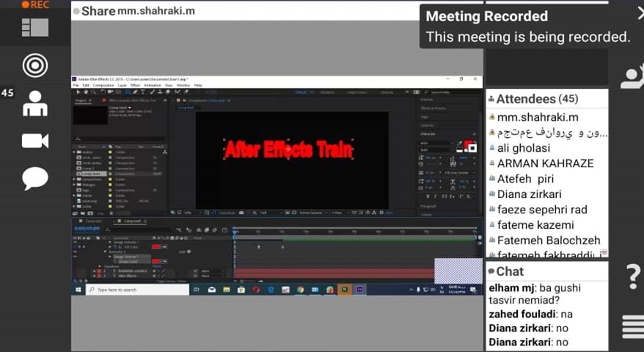
Task: Select the Brush tool in After Effects toolbar
Action: click(x=153, y=92)
